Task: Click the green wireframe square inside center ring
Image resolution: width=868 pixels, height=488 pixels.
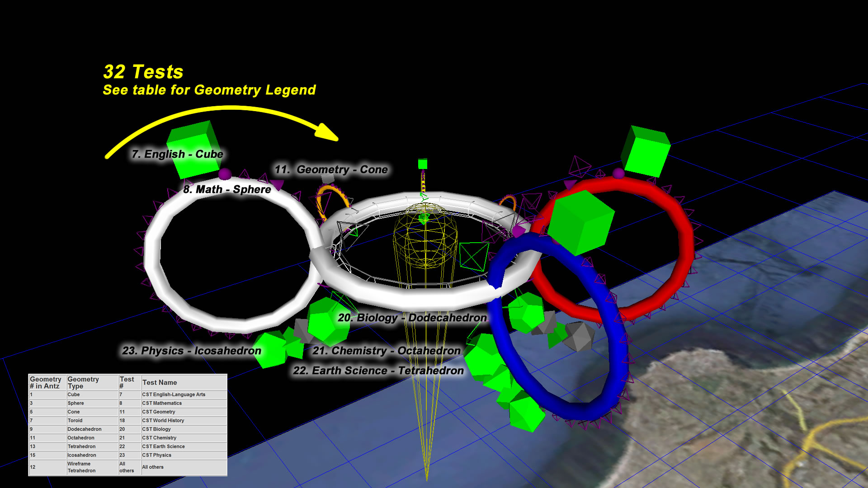Action: (x=474, y=257)
